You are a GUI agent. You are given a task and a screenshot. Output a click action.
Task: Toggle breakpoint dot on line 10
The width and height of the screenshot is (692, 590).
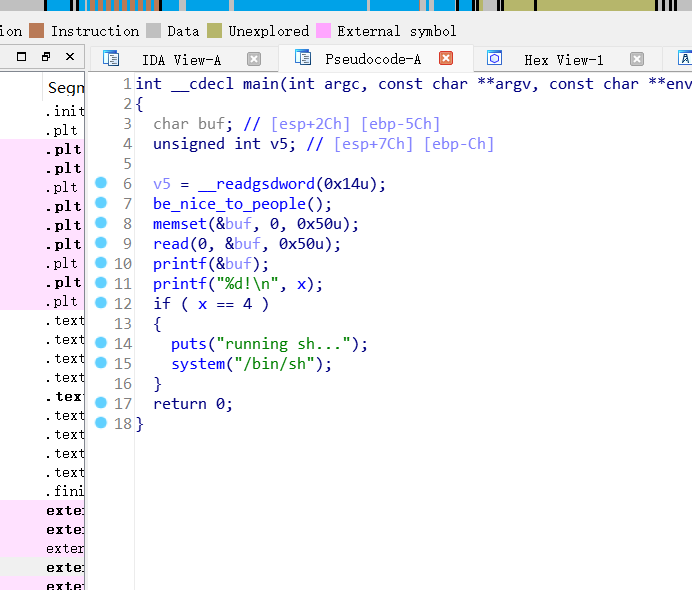point(101,263)
